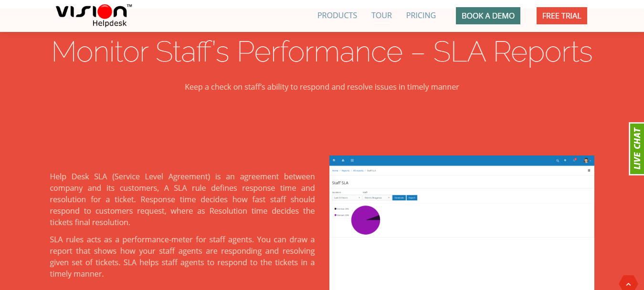This screenshot has height=290, width=644.
Task: Switch to the PRICING menu item
Action: [421, 15]
